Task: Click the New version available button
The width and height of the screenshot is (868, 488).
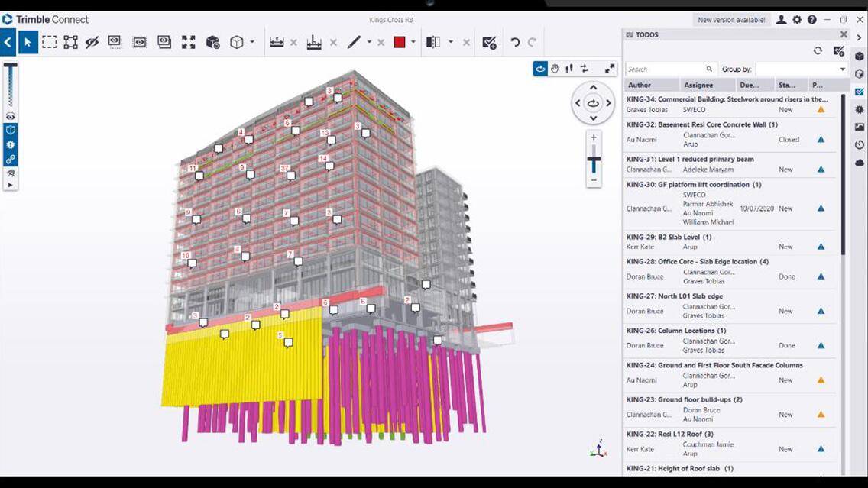Action: coord(731,20)
